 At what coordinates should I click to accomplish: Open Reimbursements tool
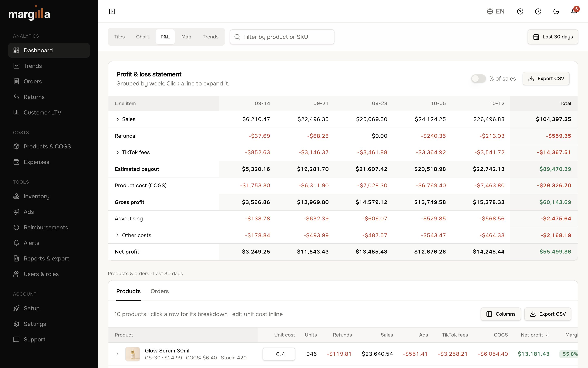tap(49, 228)
